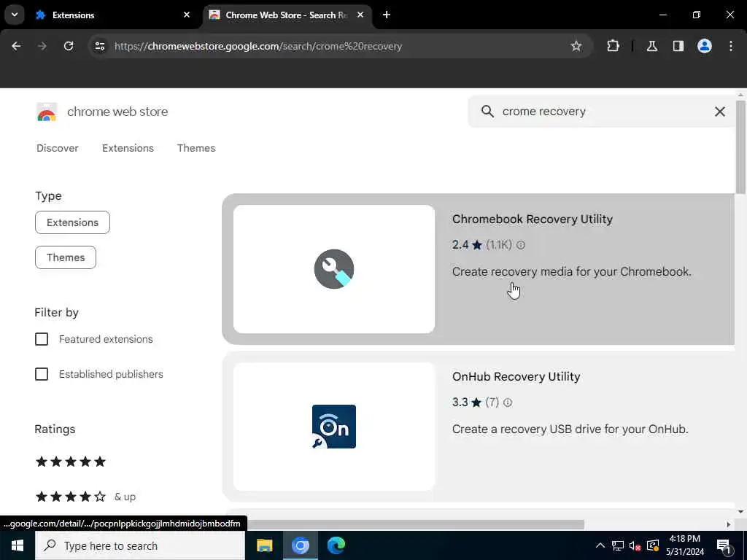Open site information icon in address bar

click(x=99, y=46)
